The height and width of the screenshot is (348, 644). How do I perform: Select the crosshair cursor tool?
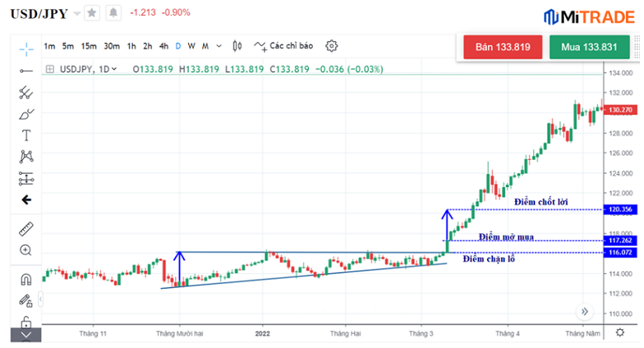coord(26,49)
